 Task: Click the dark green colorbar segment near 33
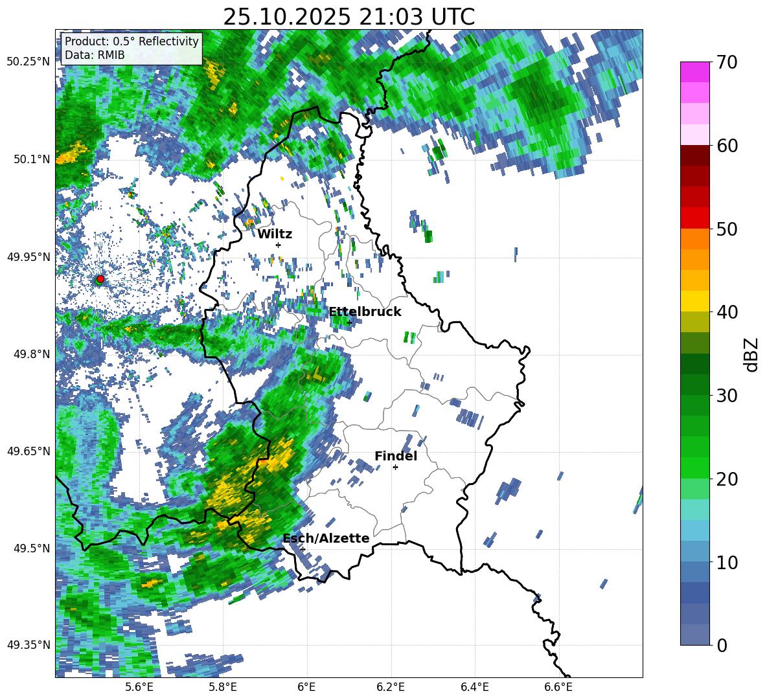click(695, 364)
